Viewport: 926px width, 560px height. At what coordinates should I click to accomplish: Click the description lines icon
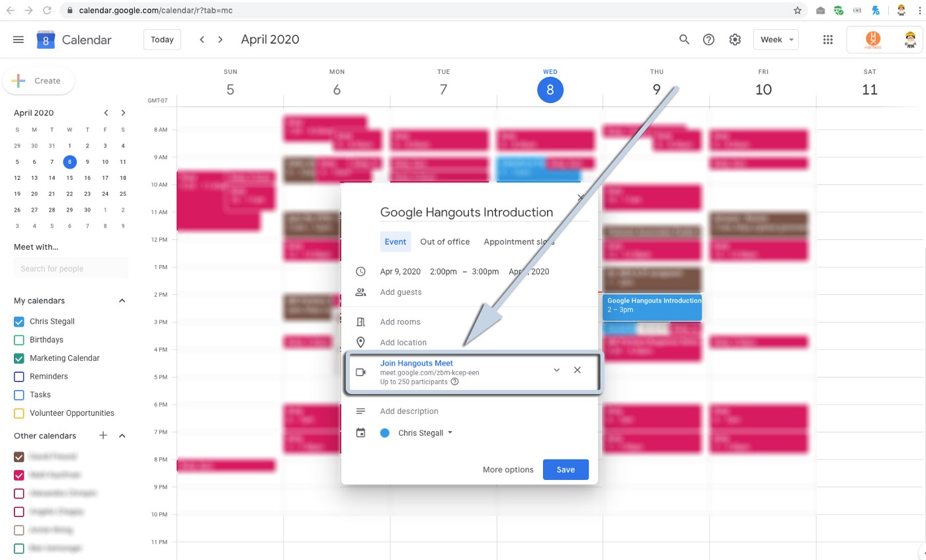click(x=360, y=411)
